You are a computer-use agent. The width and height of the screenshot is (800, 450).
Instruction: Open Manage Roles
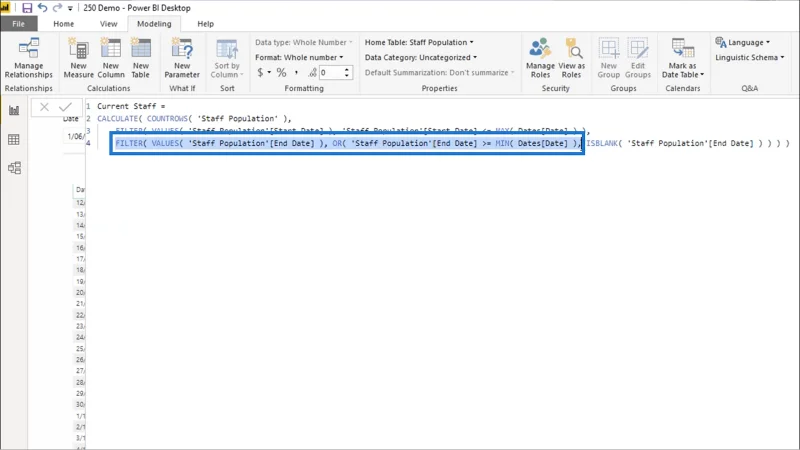click(x=540, y=58)
